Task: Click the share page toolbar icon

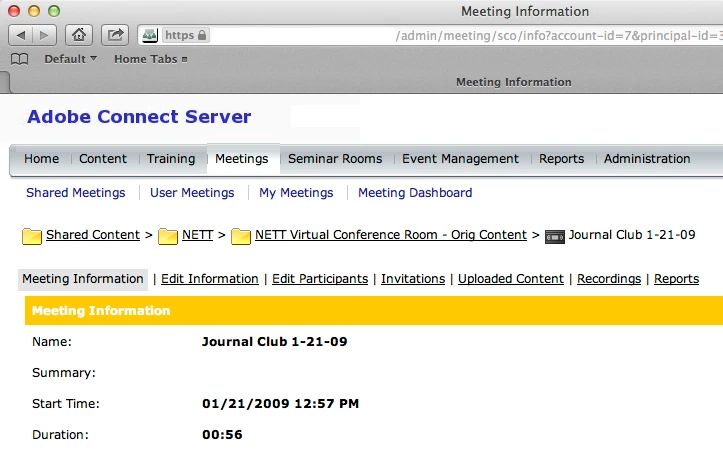Action: pyautogui.click(x=115, y=35)
